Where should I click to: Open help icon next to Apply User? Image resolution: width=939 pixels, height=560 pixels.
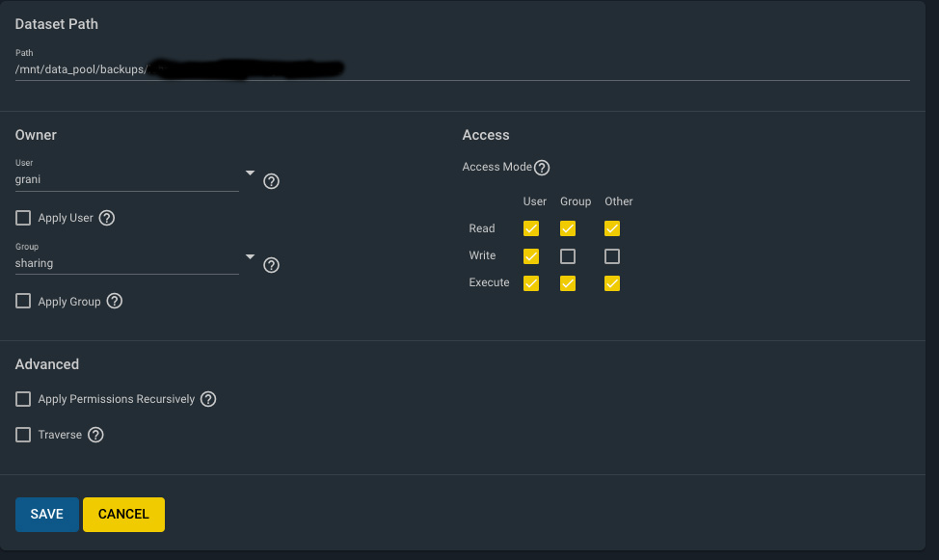(107, 218)
